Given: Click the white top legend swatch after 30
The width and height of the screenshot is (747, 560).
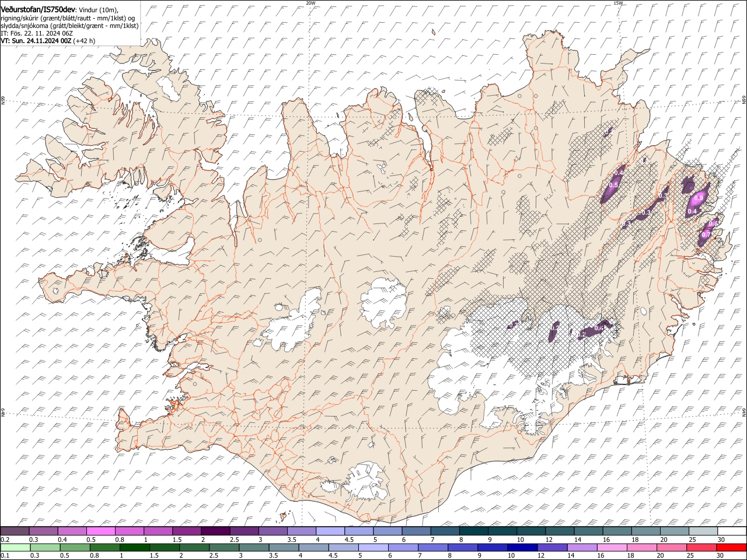Looking at the screenshot, I should click(732, 531).
